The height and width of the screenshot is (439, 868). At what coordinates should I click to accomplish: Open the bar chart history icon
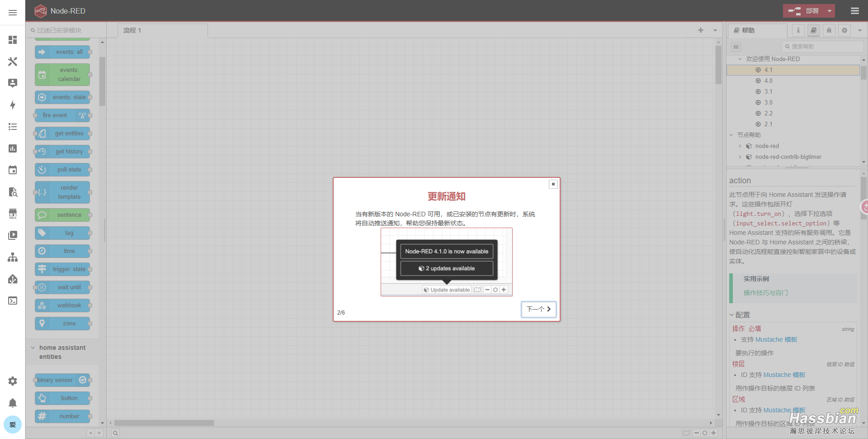point(13,148)
